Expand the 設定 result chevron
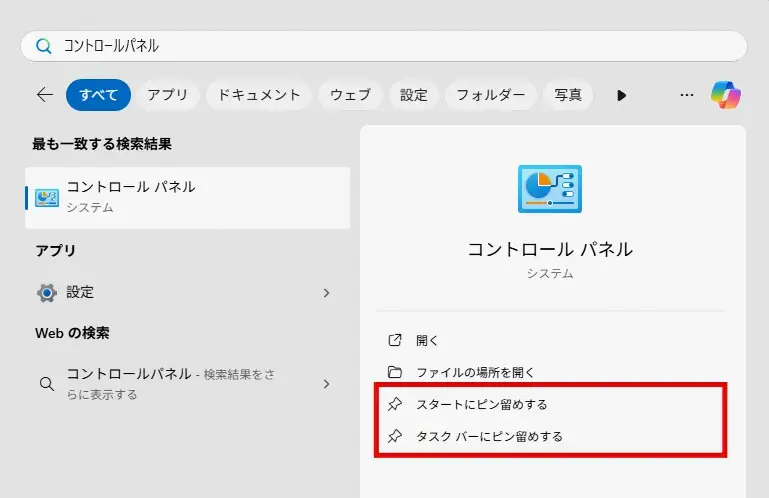769x498 pixels. click(x=327, y=293)
